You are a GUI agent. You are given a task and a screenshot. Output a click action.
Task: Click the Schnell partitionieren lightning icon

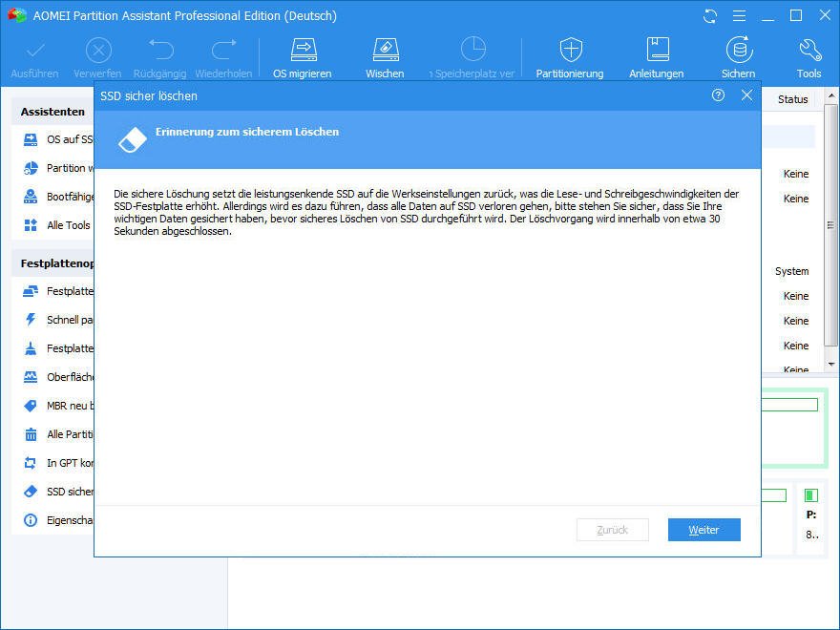tap(31, 320)
